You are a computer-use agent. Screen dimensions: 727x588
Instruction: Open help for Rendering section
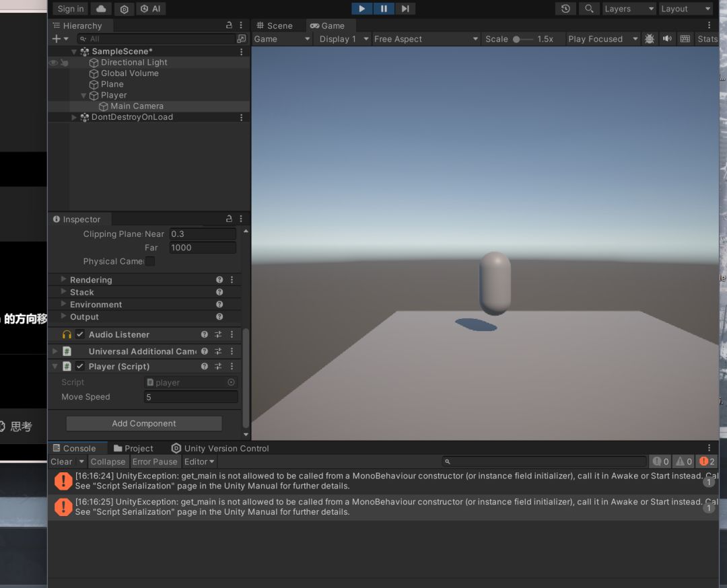point(219,280)
